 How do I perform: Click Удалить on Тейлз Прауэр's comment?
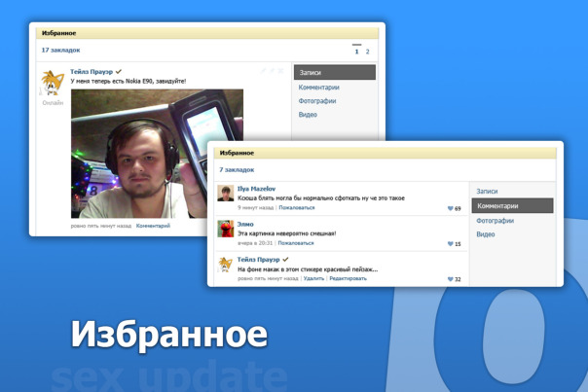[313, 278]
